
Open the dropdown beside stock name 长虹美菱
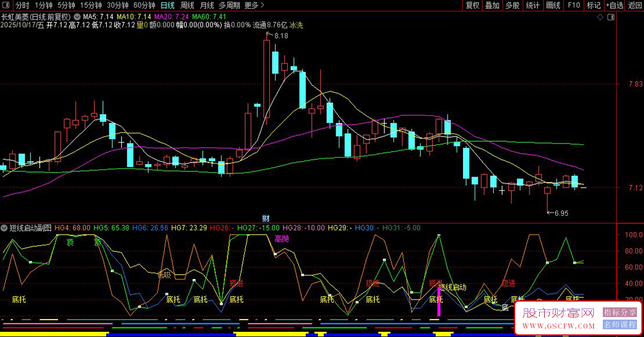pyautogui.click(x=78, y=15)
